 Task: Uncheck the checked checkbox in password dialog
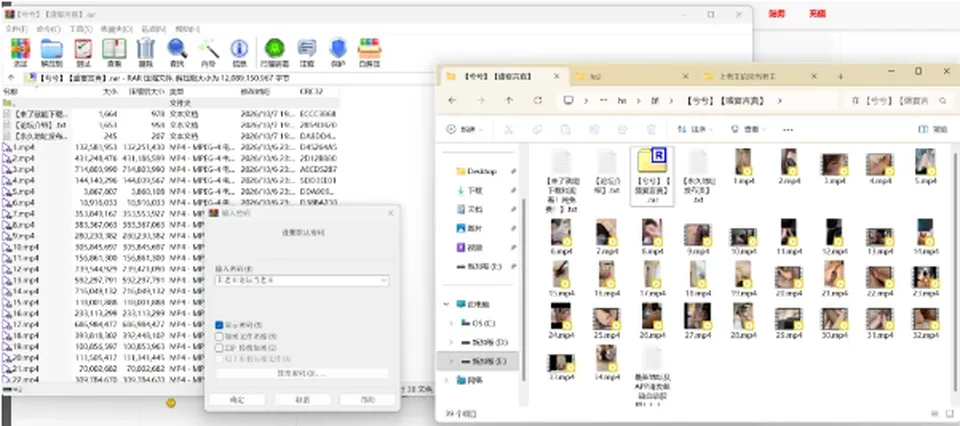(x=220, y=325)
